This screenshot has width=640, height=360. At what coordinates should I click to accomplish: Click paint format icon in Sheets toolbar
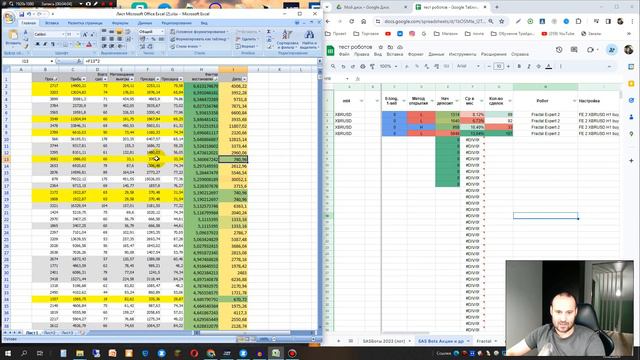coord(372,66)
